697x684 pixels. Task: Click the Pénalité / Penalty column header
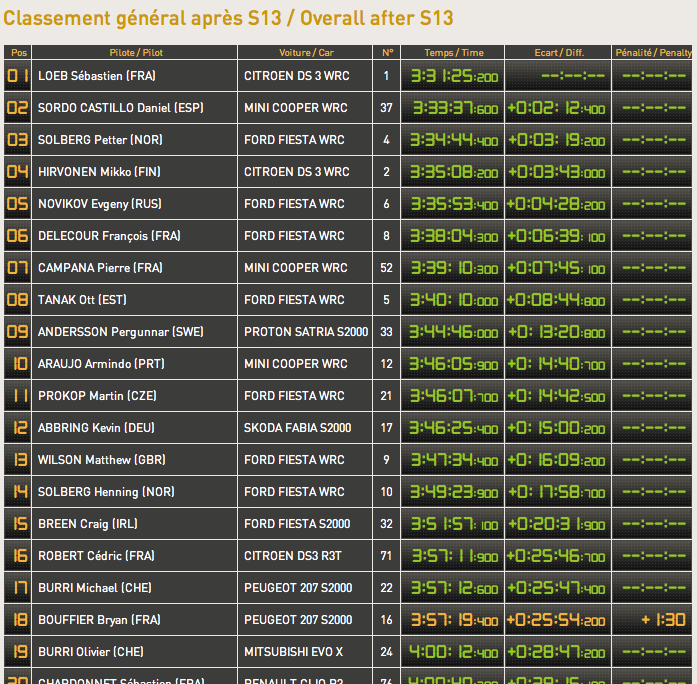653,52
